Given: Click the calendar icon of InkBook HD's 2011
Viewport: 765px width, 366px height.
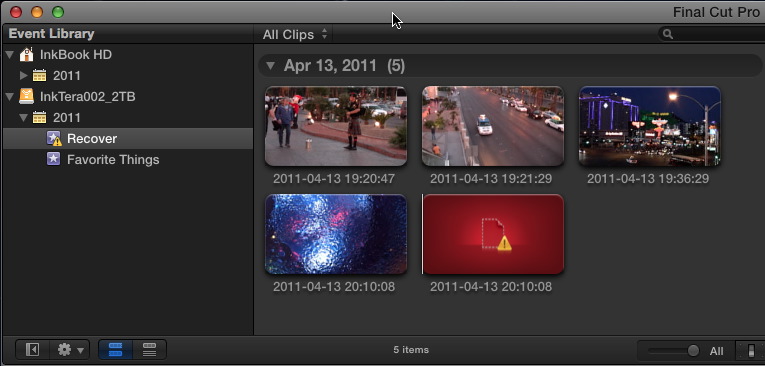Looking at the screenshot, I should pos(40,75).
